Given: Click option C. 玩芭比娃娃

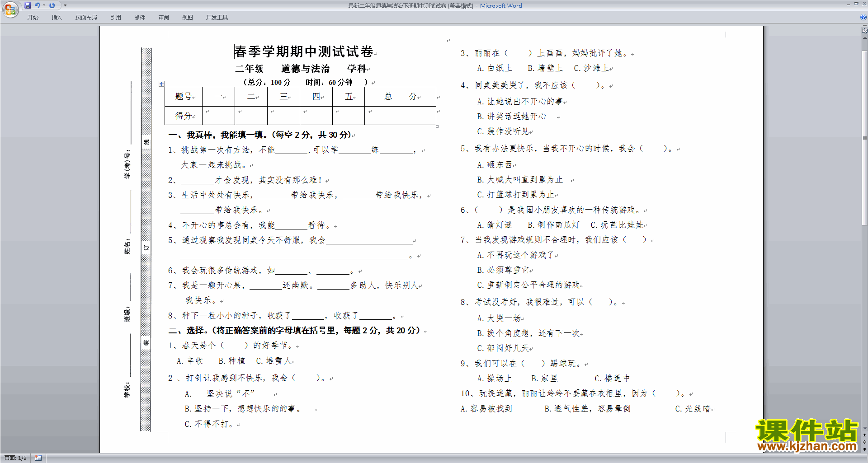Looking at the screenshot, I should click(x=617, y=225).
